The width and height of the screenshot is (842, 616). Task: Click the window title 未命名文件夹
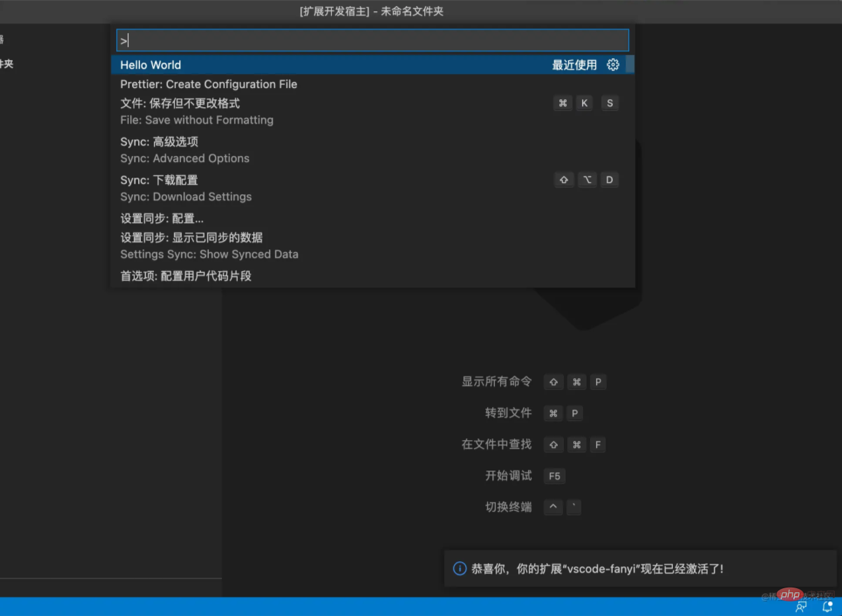[x=412, y=11]
